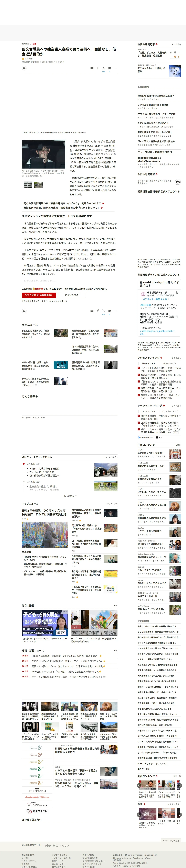The image size is (186, 868).
Task: Click Hatena B! icon below the article
Action: (109, 311)
